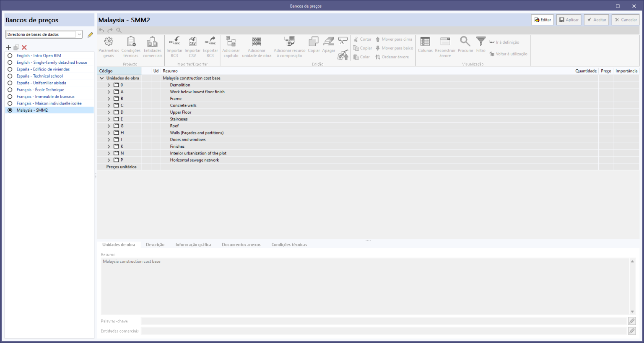Click the Procurar magnifier in Visualização
Viewport: 644px width, 343px height.
coord(465,45)
